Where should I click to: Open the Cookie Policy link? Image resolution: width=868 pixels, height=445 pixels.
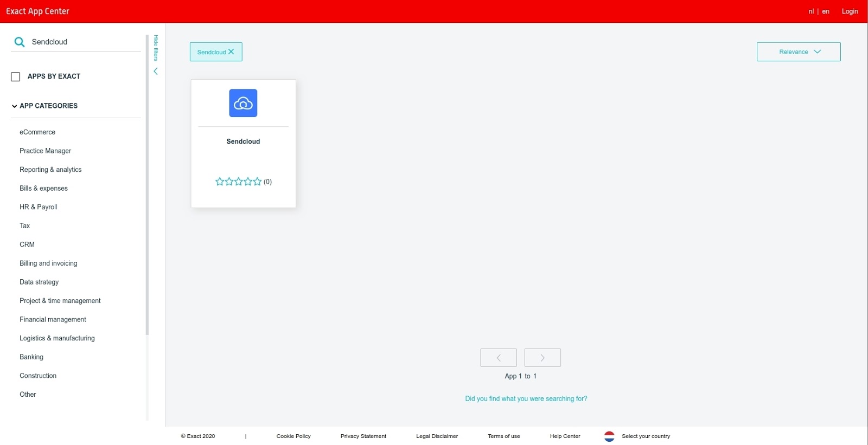[293, 436]
